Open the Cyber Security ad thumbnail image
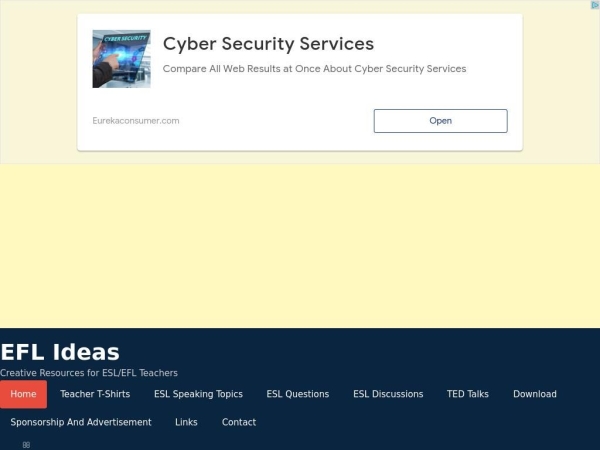 (121, 59)
